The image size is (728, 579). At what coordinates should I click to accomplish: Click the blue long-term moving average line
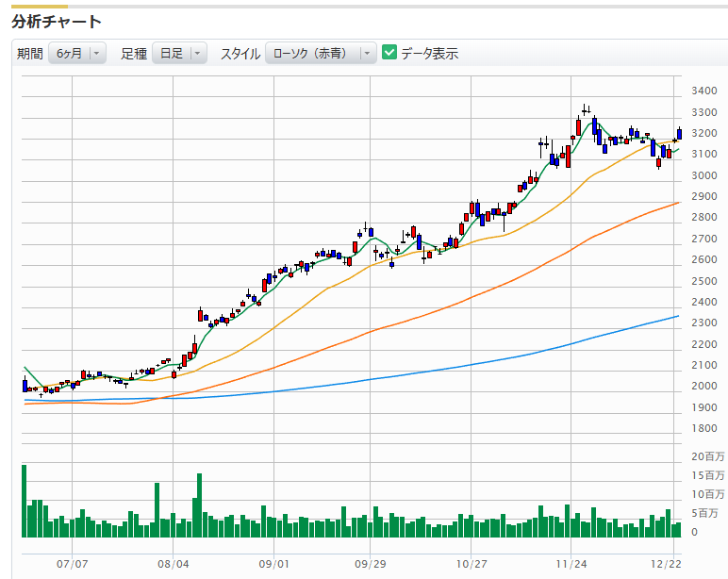[x=472, y=365]
